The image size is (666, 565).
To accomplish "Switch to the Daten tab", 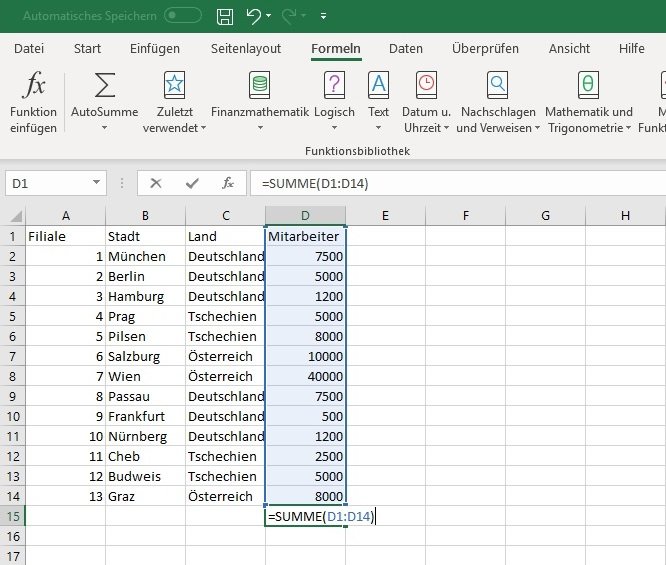I will click(x=405, y=48).
